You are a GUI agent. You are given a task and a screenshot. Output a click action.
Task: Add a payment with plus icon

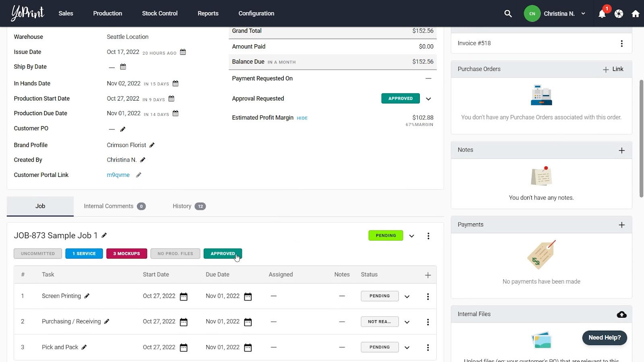(622, 225)
